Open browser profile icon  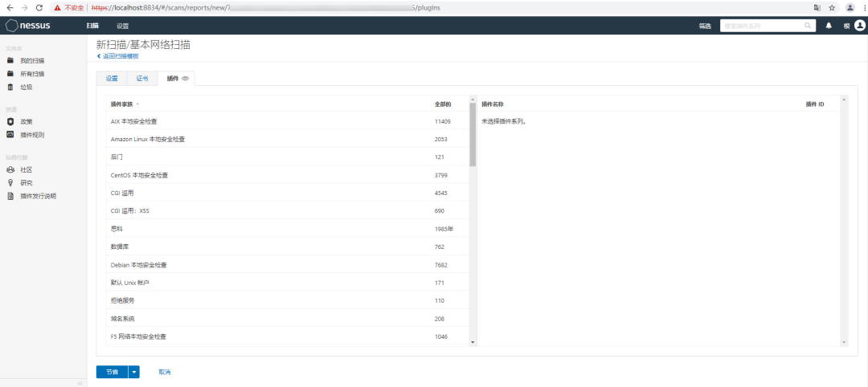pyautogui.click(x=850, y=8)
